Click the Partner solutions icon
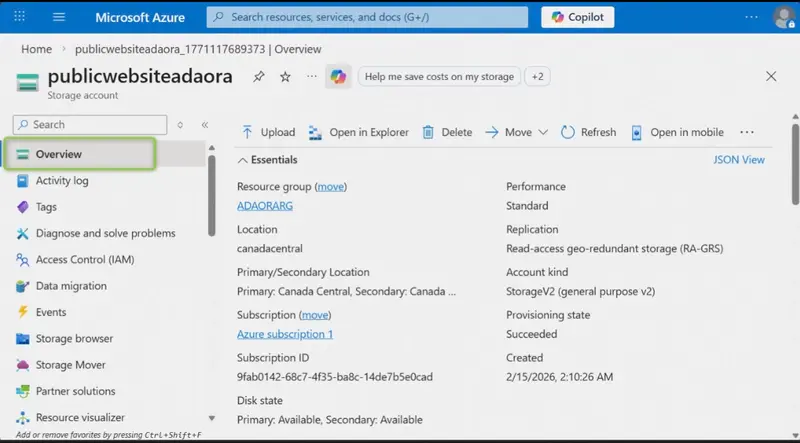This screenshot has height=443, width=800. 22,391
